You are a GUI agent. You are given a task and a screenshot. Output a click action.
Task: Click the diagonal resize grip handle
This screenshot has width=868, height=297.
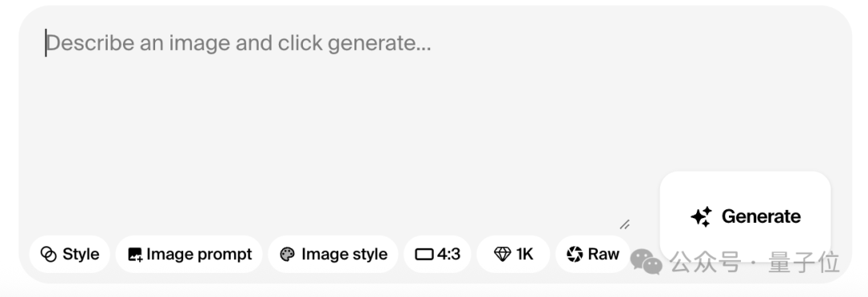624,225
